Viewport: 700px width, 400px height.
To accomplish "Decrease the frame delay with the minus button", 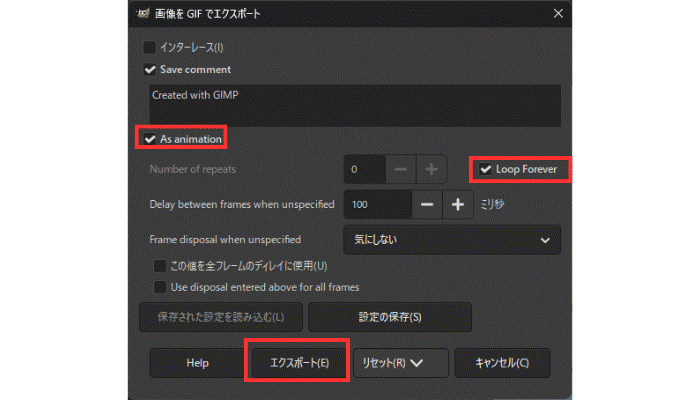I will [x=427, y=204].
